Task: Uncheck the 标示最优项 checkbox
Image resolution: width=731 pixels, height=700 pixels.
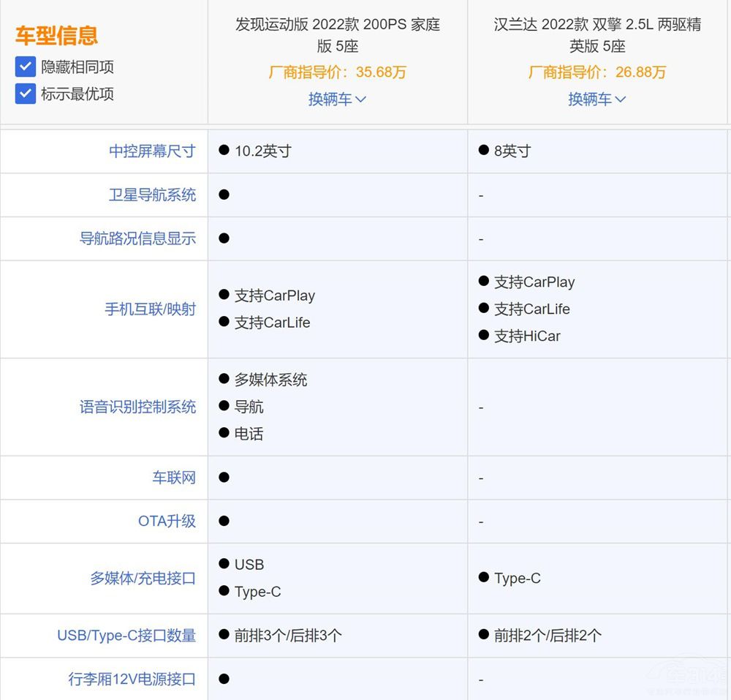Action: coord(26,94)
